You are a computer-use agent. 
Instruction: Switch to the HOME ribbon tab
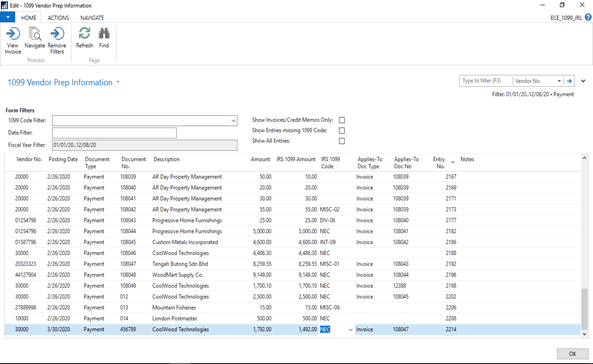[x=28, y=18]
